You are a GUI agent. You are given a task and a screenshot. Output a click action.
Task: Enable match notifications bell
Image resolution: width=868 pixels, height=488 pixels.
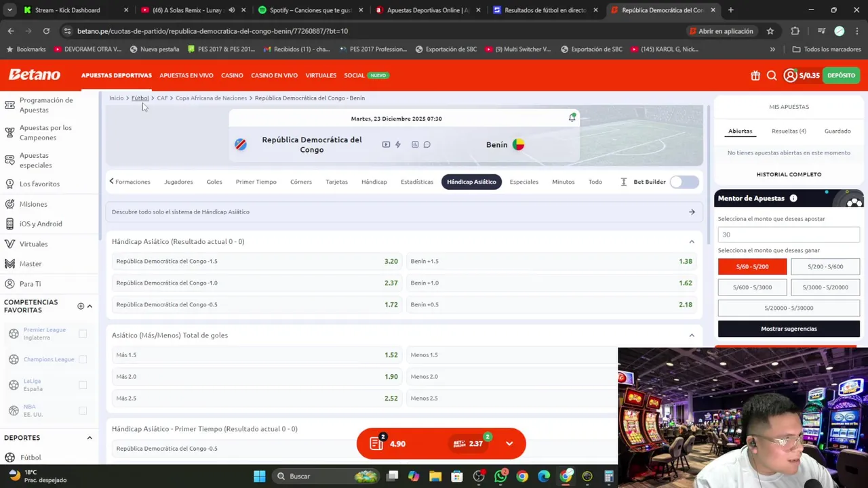click(x=572, y=118)
